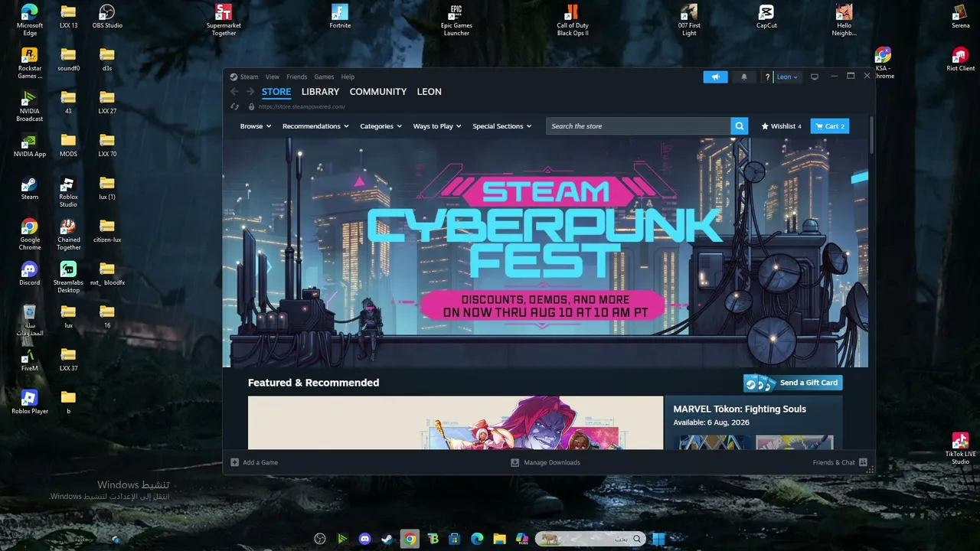This screenshot has height=551, width=980.
Task: Click the Friends & Chat icon
Action: [863, 462]
